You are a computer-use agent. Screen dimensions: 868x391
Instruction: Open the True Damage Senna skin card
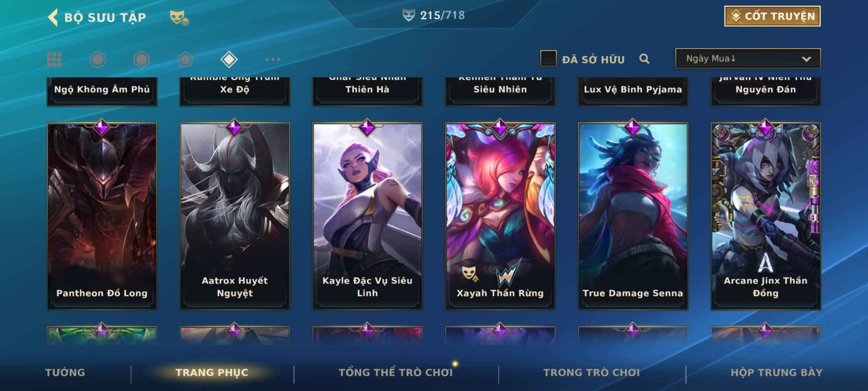(x=633, y=216)
